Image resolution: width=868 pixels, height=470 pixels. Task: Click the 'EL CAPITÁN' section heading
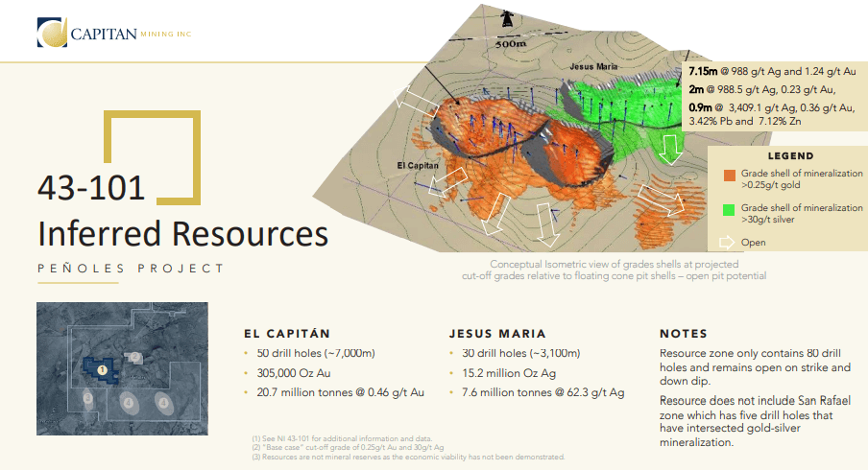[287, 334]
